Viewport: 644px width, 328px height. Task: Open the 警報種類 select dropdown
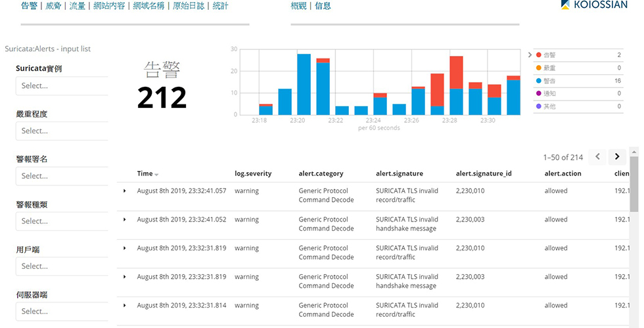(x=62, y=221)
